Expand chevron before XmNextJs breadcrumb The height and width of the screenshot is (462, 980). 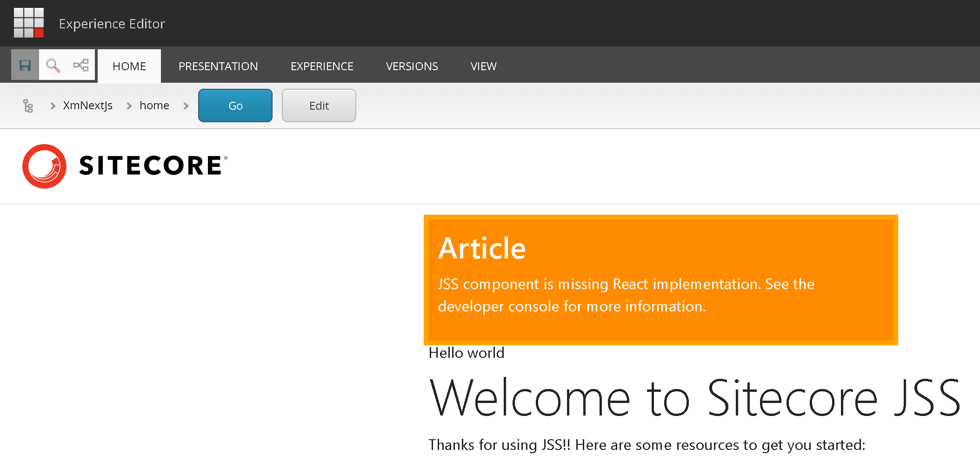[x=53, y=106]
